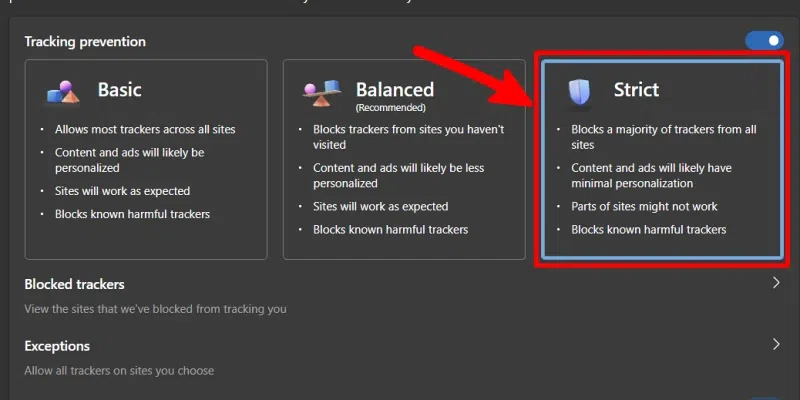Select the Strict tracking prevention level
This screenshot has height=400, width=800.
tap(662, 160)
